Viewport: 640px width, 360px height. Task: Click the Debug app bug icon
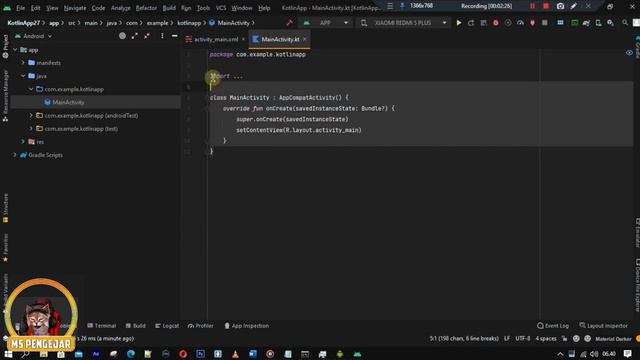(496, 23)
